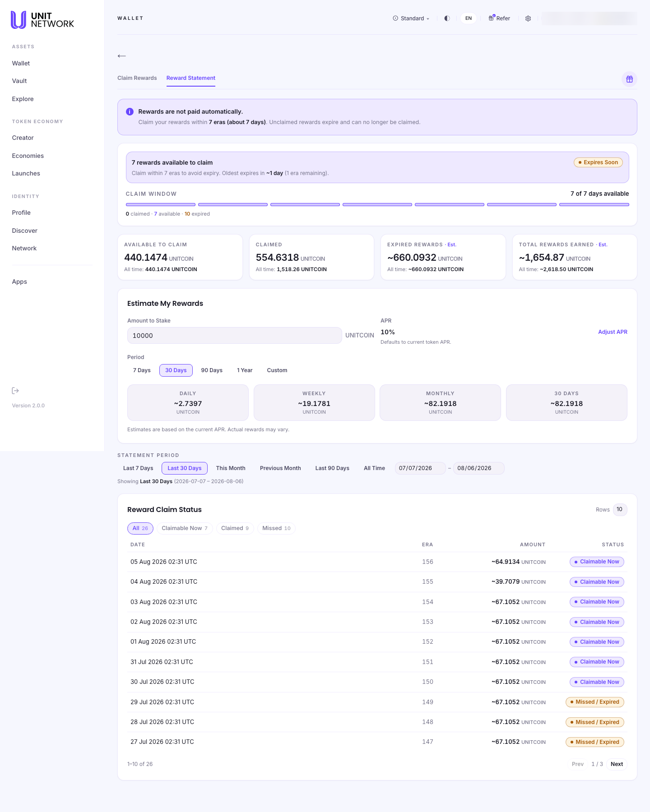Image resolution: width=650 pixels, height=812 pixels.
Task: Switch to Claim Rewards tab
Action: 137,78
